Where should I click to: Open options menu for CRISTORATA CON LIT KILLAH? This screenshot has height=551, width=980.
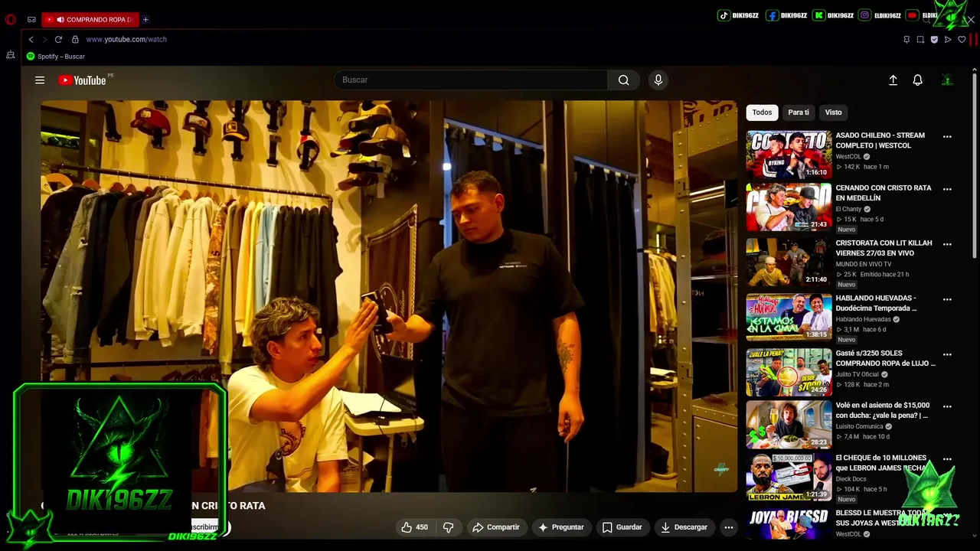(947, 244)
